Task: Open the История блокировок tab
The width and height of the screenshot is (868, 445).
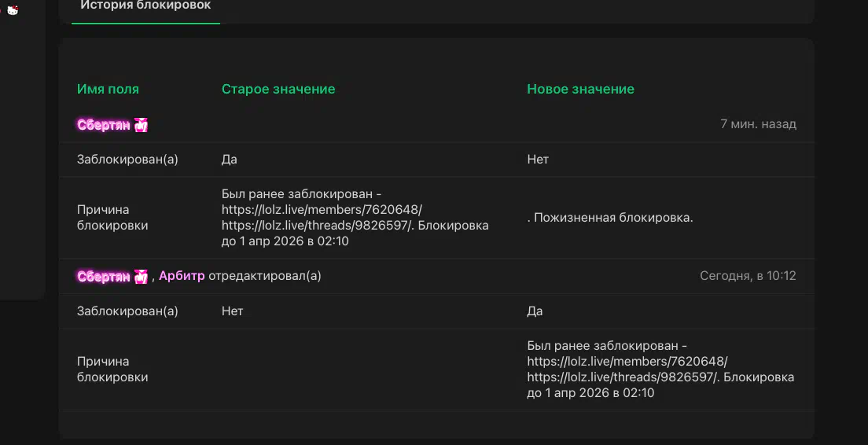Action: 145,6
